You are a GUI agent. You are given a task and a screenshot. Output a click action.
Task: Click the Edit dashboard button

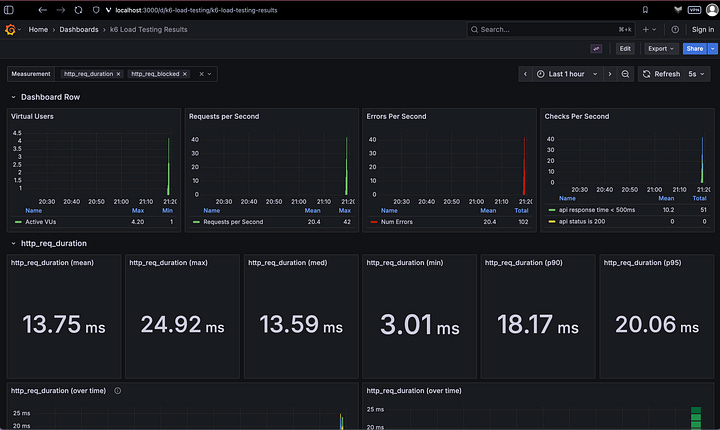point(625,48)
